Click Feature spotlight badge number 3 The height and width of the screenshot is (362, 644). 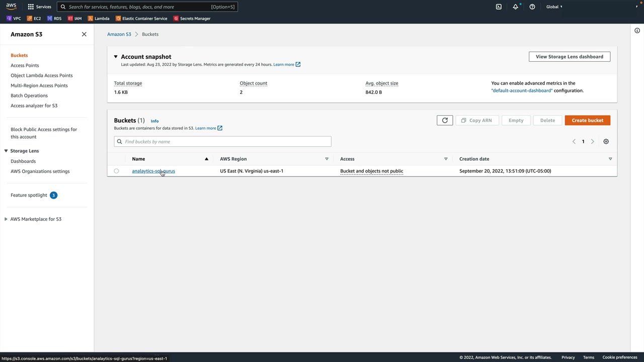click(53, 195)
